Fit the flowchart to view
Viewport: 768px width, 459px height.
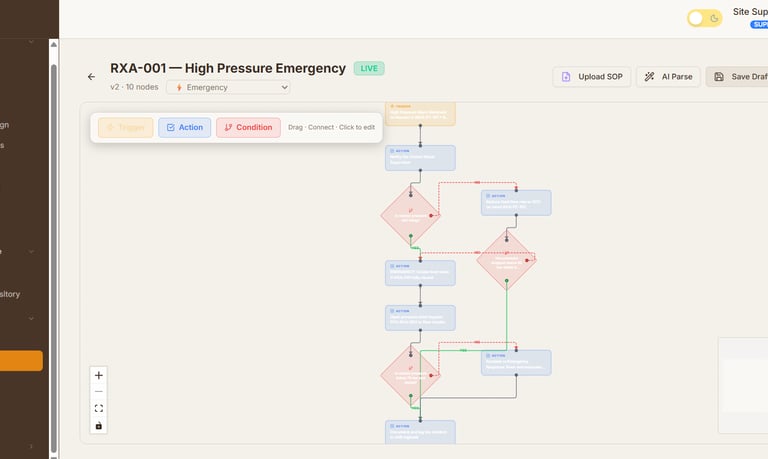point(98,408)
